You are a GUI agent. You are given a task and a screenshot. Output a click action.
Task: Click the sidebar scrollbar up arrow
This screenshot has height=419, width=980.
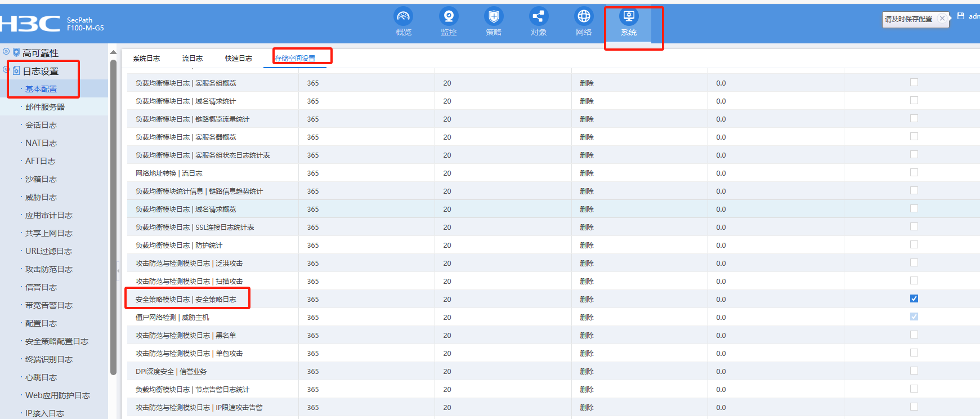coord(113,52)
